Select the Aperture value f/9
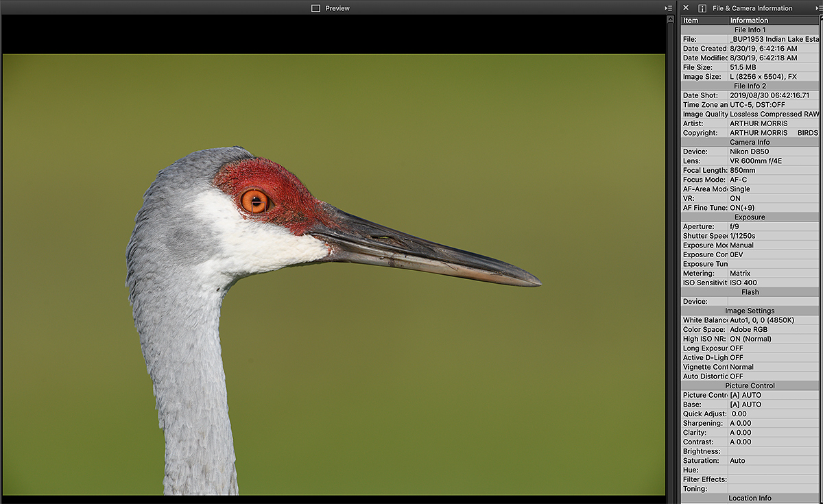 pyautogui.click(x=735, y=226)
